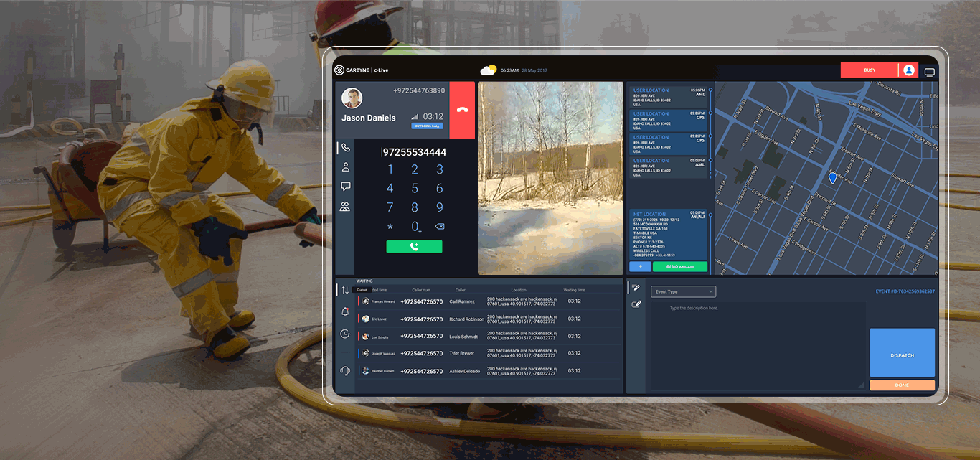Expand the Event Type dropdown
980x460 pixels.
[683, 291]
